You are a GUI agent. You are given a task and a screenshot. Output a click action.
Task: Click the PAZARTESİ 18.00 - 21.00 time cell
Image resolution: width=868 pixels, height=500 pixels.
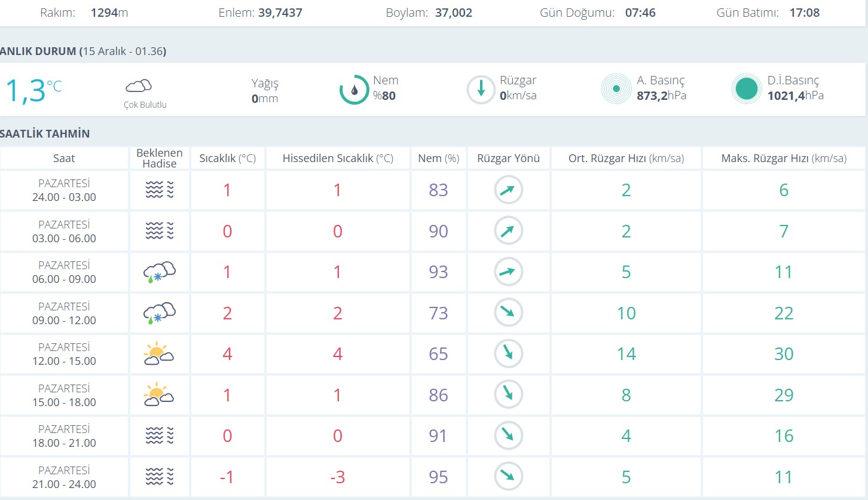pos(64,436)
